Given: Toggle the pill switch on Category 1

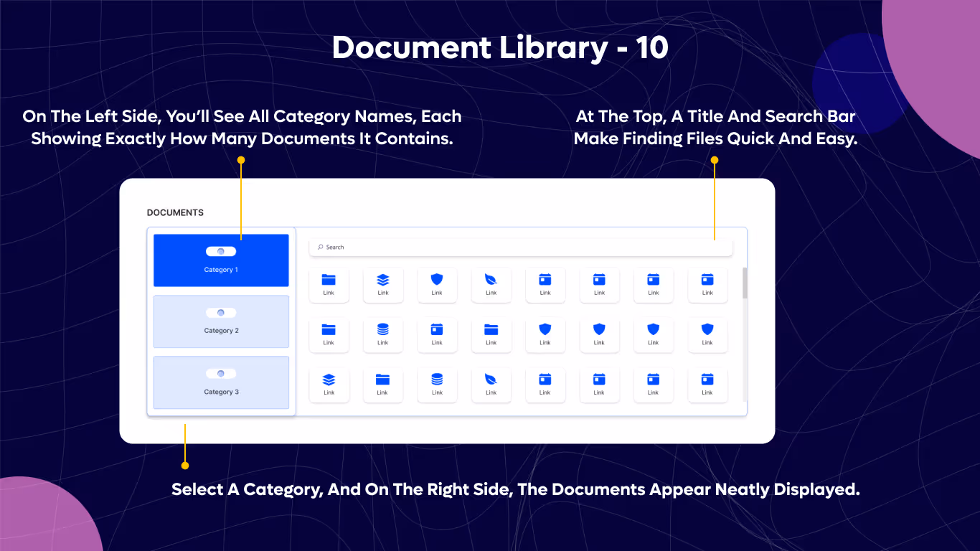Looking at the screenshot, I should point(221,251).
